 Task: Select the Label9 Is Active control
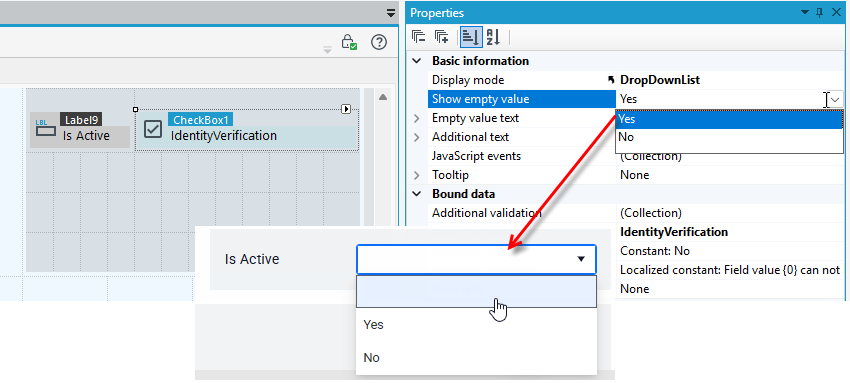80,130
